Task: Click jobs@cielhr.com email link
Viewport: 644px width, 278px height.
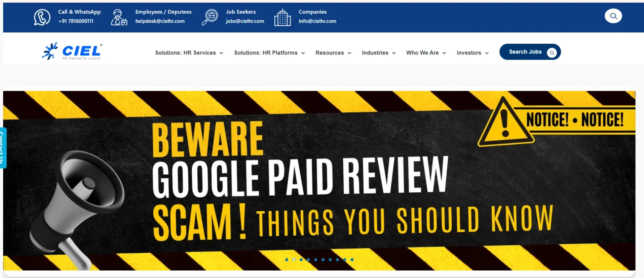Action: click(245, 21)
